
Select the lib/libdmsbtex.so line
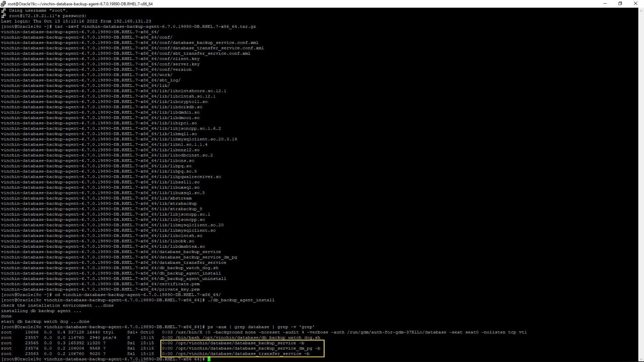point(103,247)
